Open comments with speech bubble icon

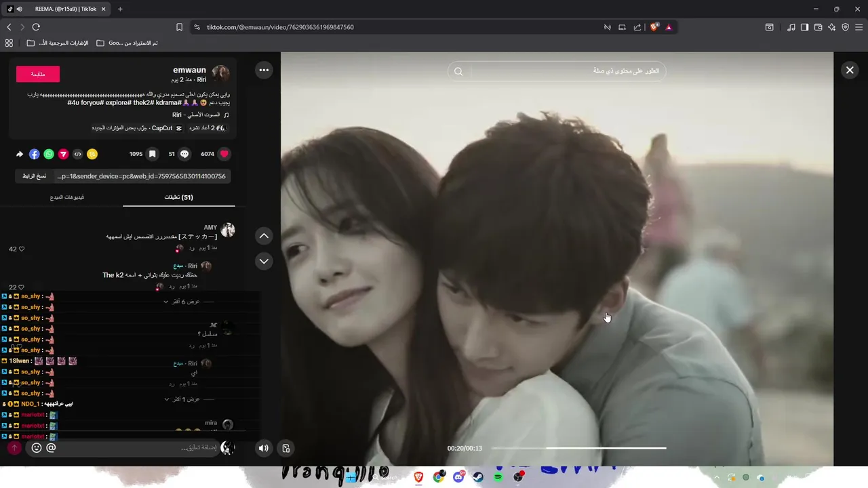[184, 154]
